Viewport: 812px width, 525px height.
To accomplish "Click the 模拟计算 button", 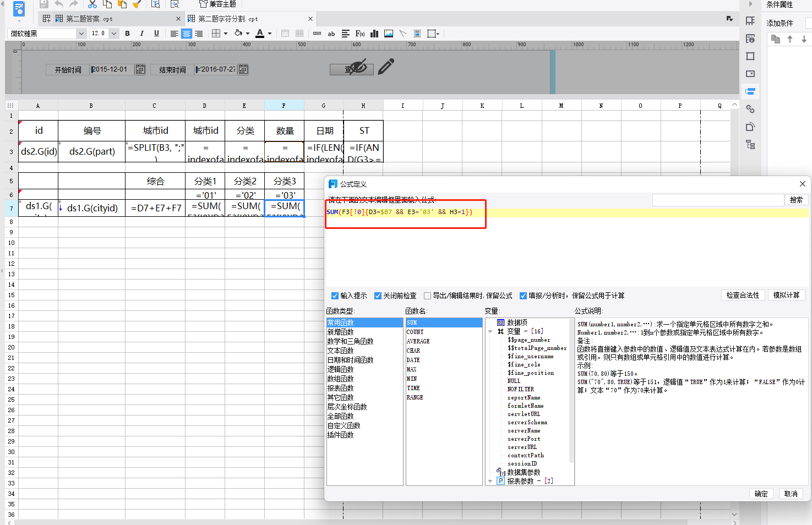I will click(x=786, y=295).
